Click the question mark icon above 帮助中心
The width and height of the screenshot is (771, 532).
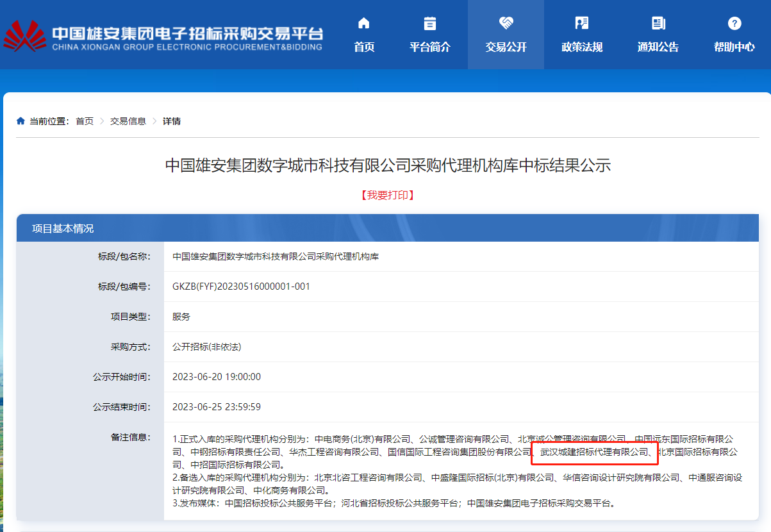coord(734,24)
